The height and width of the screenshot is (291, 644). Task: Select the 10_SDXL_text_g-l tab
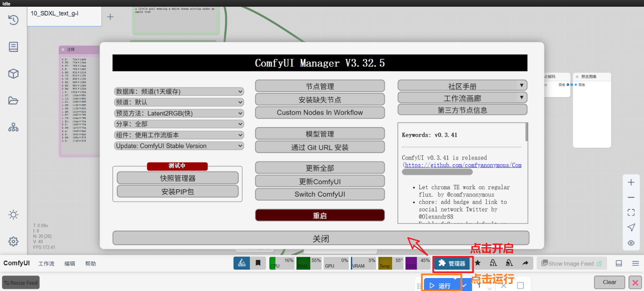point(64,17)
